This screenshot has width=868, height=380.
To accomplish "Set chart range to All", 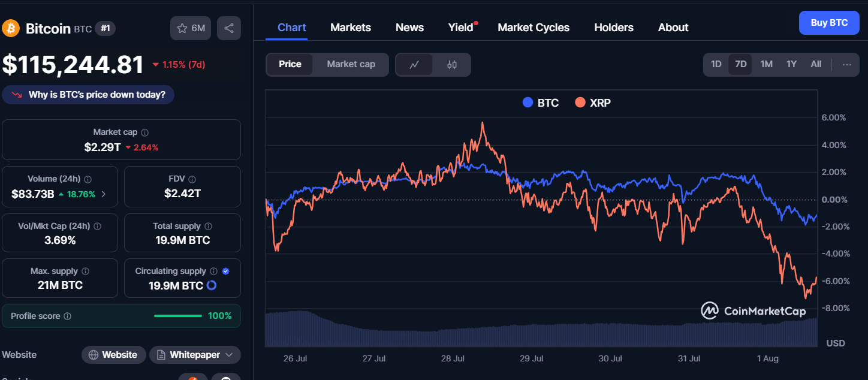I will click(816, 65).
